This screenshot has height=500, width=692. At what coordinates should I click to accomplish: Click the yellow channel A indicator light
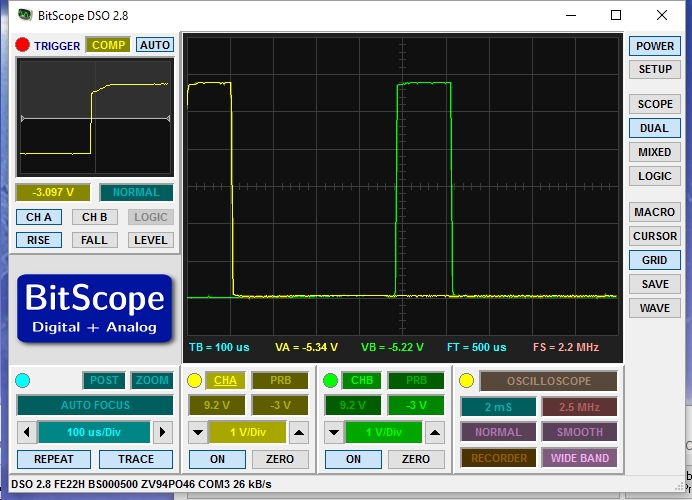coord(194,381)
